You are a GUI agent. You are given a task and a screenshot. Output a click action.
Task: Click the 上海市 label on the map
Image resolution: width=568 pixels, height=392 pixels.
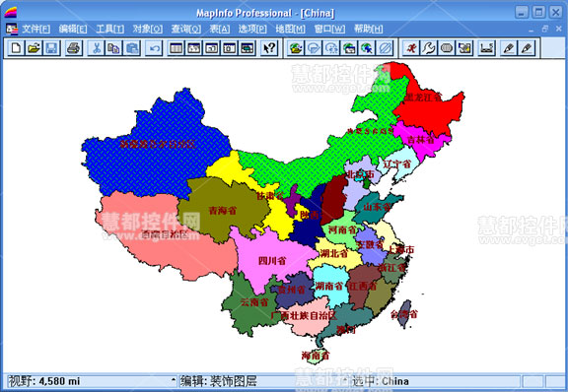click(401, 250)
